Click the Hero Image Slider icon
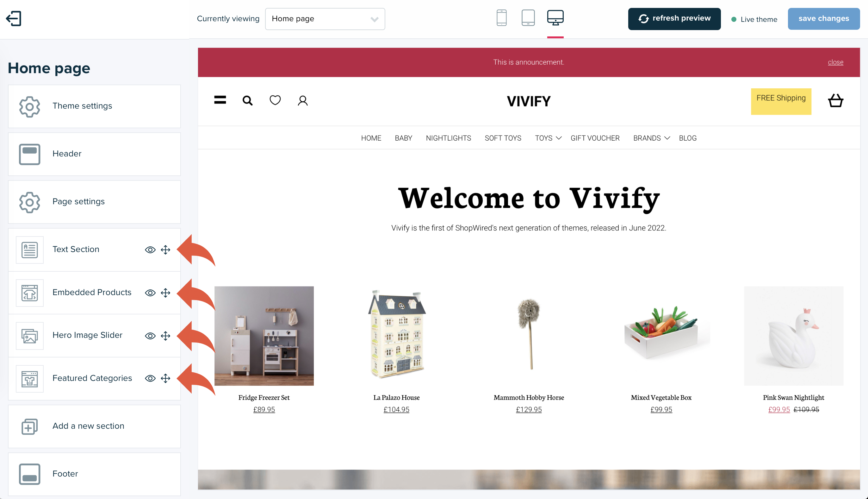This screenshot has height=499, width=868. (x=30, y=335)
